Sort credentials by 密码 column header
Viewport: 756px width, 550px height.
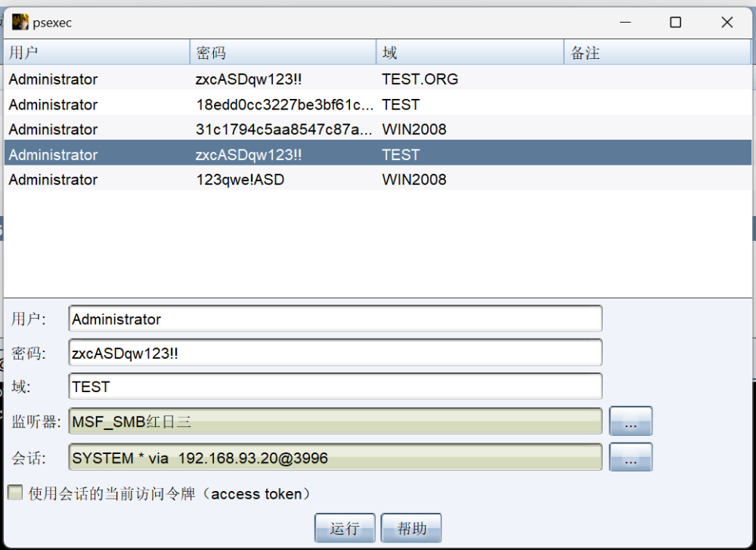pos(283,53)
